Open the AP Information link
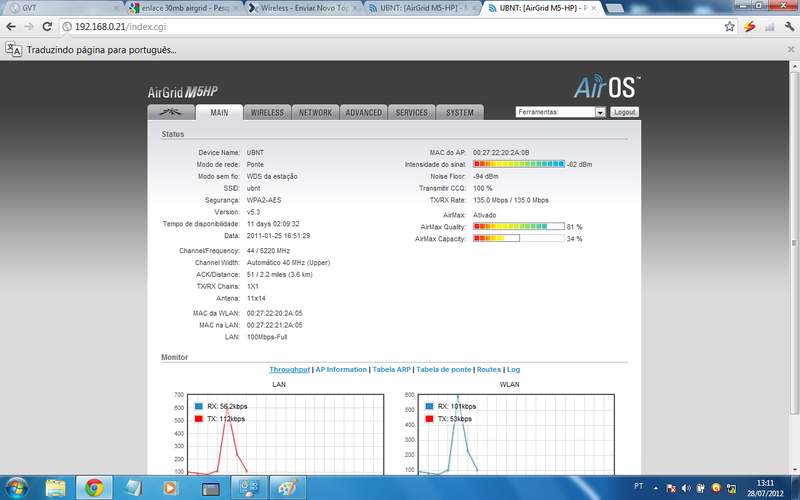Screen dimensions: 800x500 coord(341,369)
